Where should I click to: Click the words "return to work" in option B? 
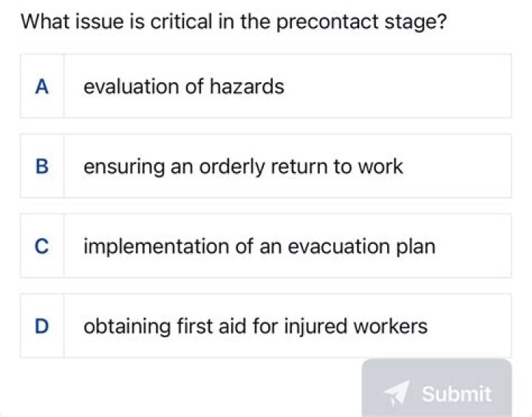pyautogui.click(x=337, y=166)
